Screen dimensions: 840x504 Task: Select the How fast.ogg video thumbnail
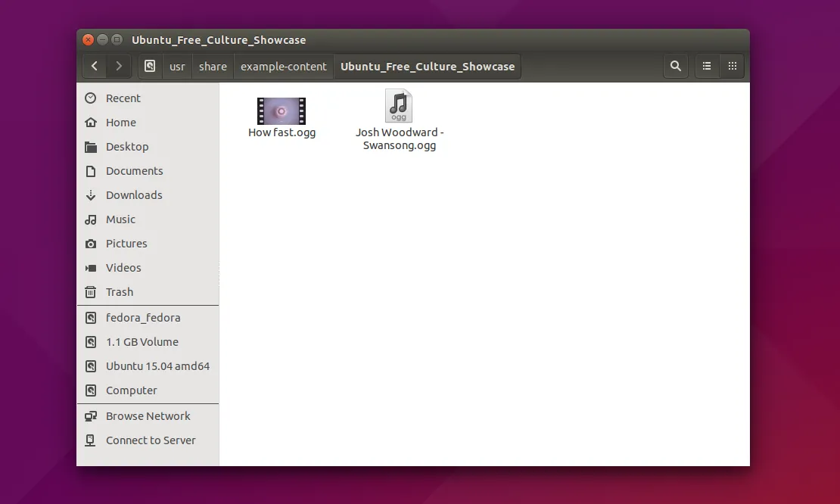tap(282, 111)
